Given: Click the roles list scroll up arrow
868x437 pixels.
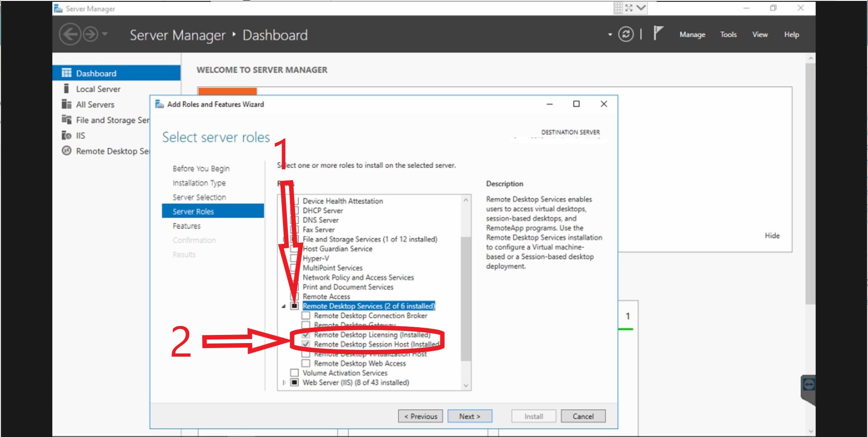Looking at the screenshot, I should click(x=466, y=200).
